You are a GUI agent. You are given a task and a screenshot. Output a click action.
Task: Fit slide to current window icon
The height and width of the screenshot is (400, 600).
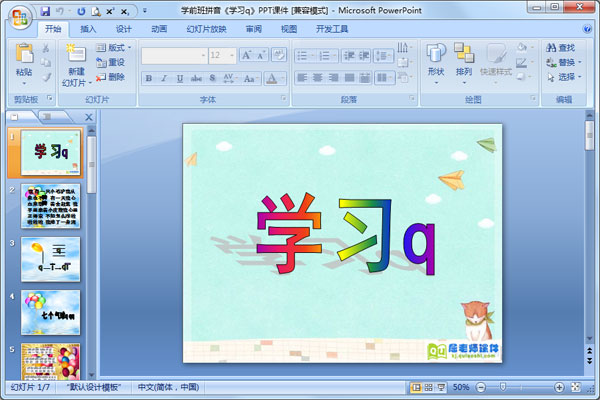coord(576,387)
